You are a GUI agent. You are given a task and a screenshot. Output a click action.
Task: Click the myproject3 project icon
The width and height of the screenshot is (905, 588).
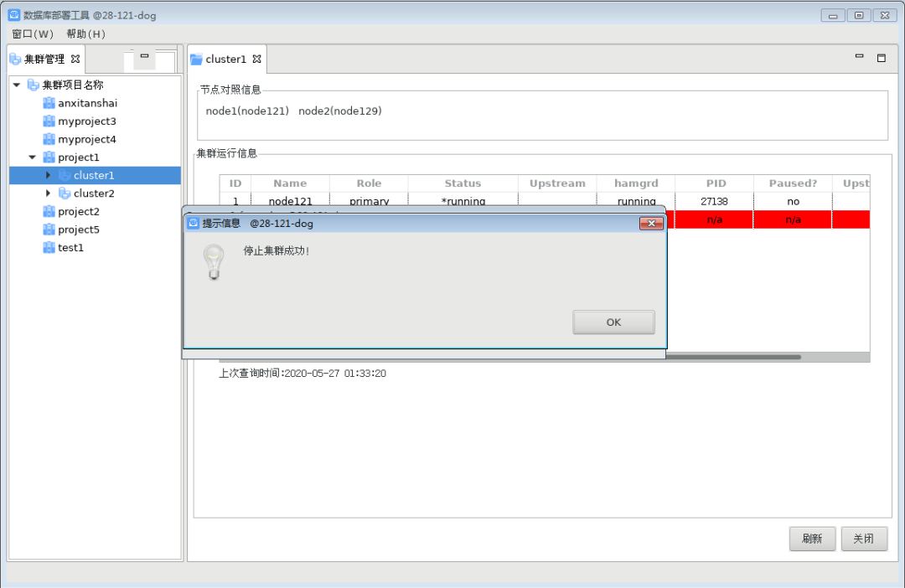click(x=49, y=121)
